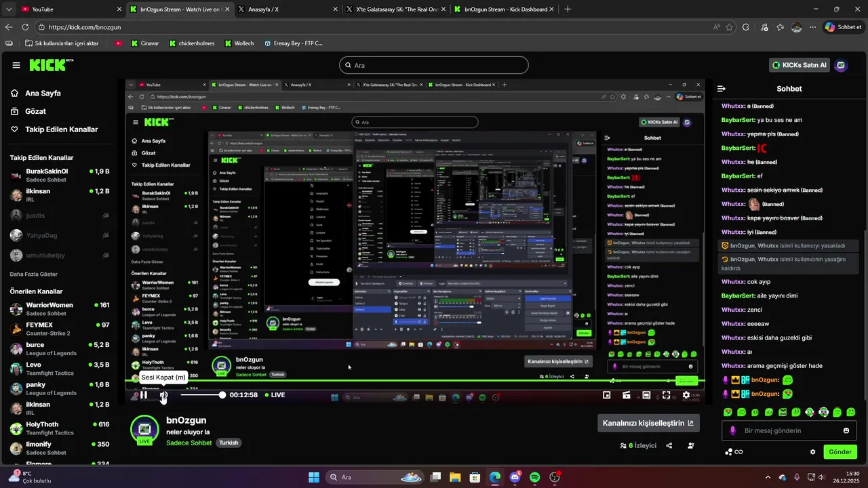Switch to Kick Dashboard browser tab
The height and width of the screenshot is (488, 868).
pyautogui.click(x=505, y=9)
